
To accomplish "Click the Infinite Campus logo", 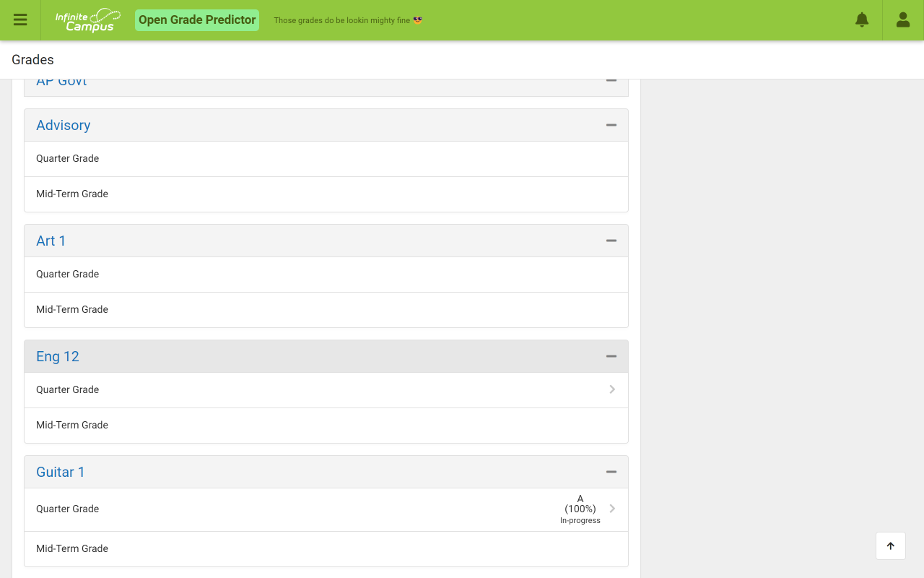I will click(87, 20).
